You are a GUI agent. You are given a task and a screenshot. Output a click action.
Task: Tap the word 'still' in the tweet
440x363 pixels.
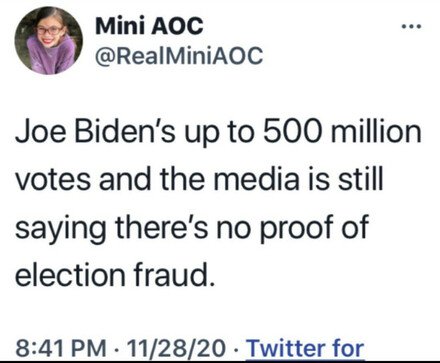[x=361, y=179]
